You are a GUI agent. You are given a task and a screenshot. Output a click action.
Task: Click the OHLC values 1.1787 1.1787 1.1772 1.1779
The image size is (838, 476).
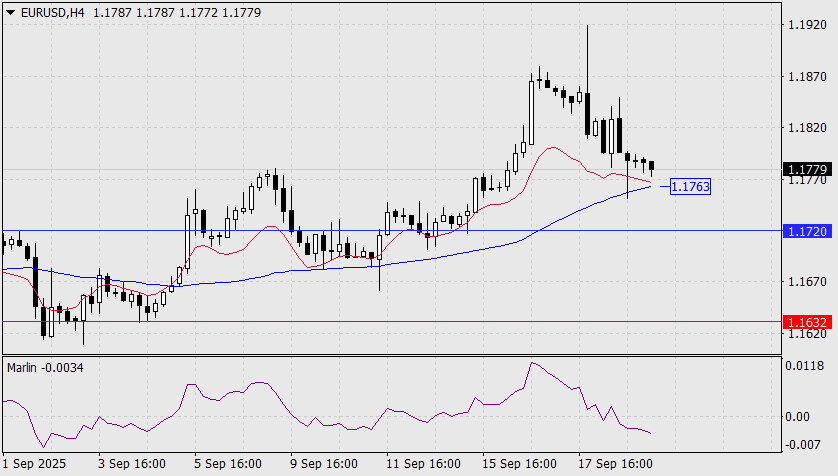[177, 12]
